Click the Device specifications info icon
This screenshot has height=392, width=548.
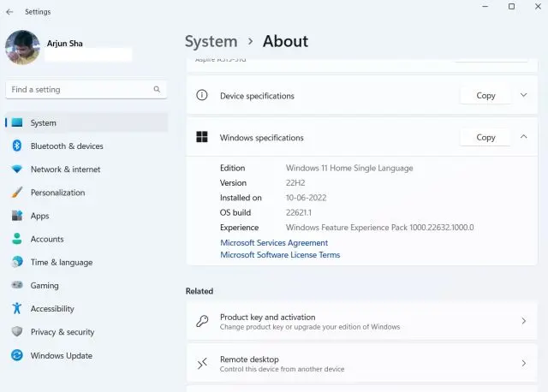coord(202,95)
